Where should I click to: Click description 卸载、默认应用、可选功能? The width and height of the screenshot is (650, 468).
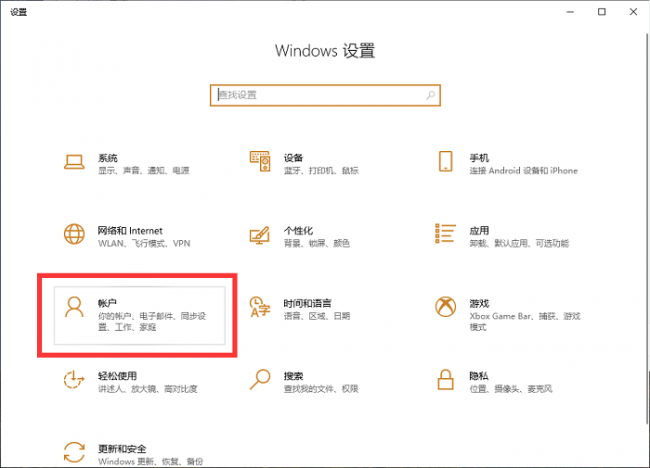click(x=519, y=243)
